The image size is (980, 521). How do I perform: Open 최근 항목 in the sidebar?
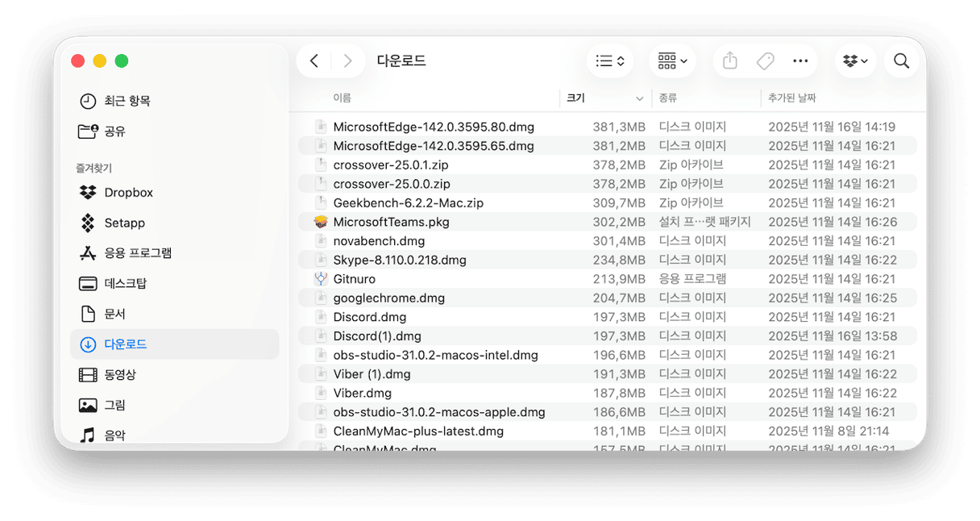coord(127,101)
